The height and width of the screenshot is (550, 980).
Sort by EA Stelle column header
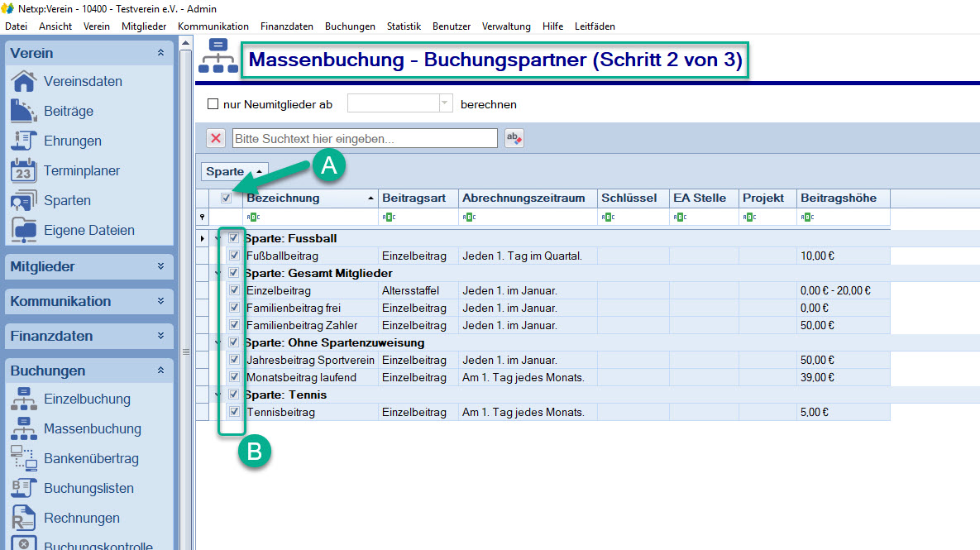[704, 198]
